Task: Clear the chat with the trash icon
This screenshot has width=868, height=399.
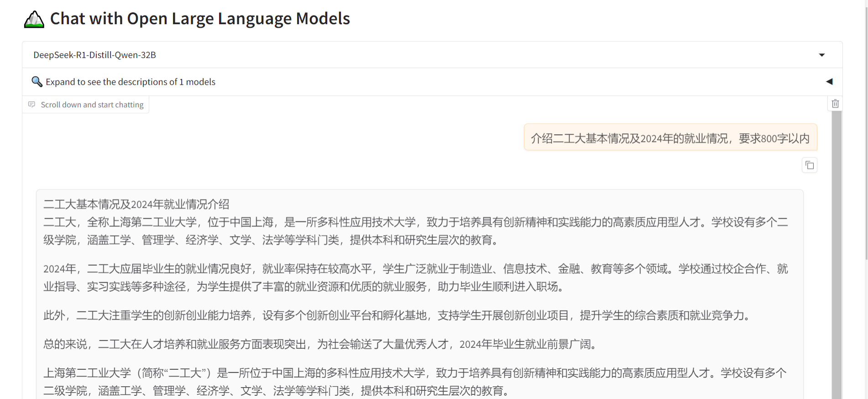Action: 835,104
